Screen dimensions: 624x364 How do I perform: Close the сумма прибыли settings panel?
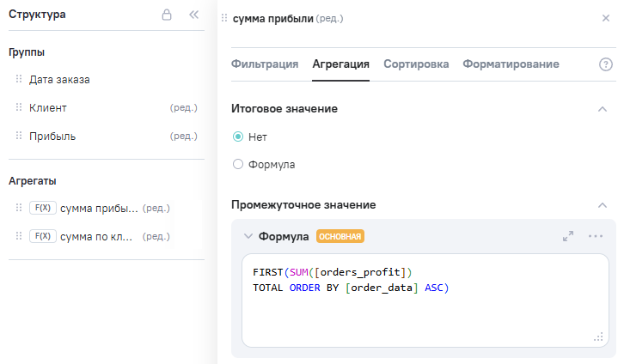click(x=606, y=17)
